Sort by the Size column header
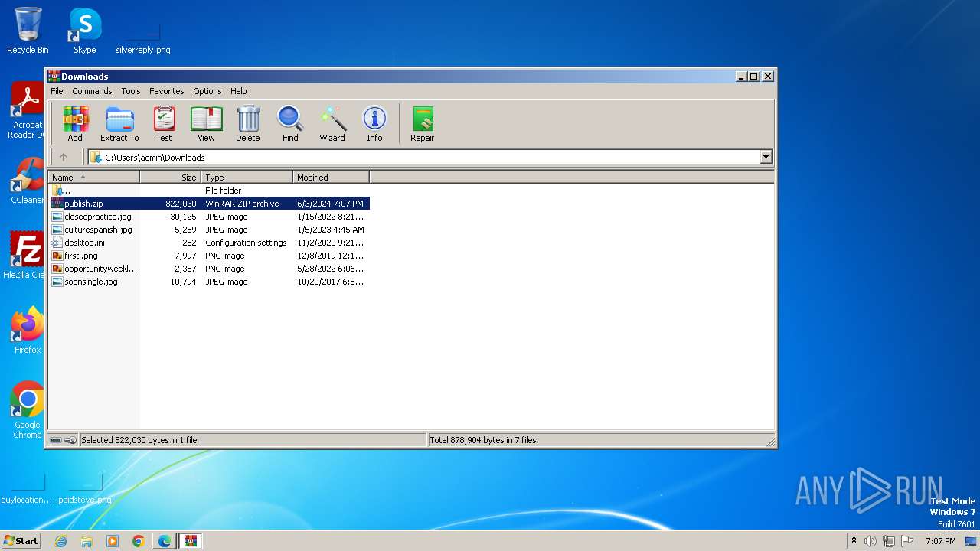Screen dimensions: 980x551 (x=170, y=178)
